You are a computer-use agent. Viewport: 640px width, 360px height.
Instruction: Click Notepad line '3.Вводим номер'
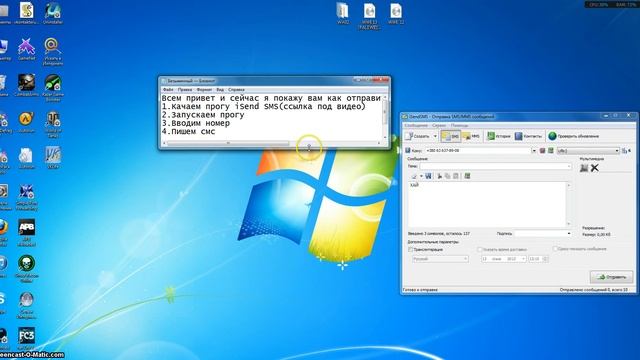[x=196, y=123]
